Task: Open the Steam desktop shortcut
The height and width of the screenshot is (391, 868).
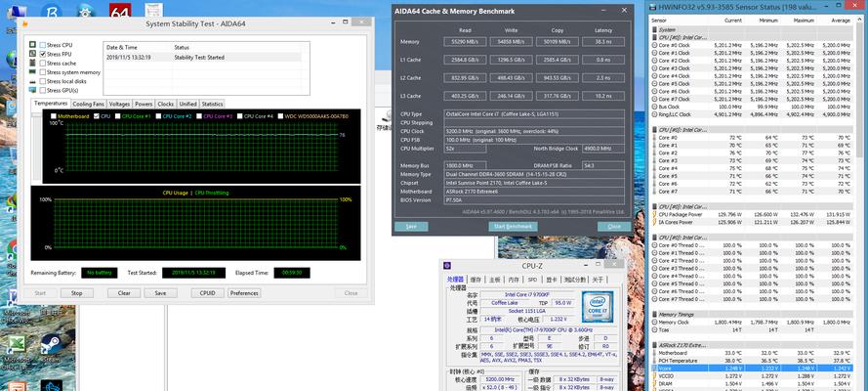Action: (x=51, y=348)
